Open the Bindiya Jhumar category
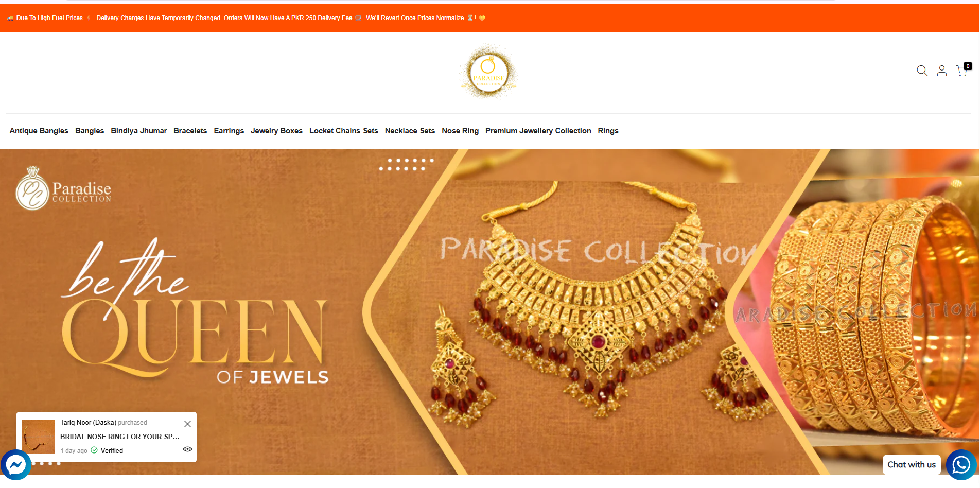 138,131
